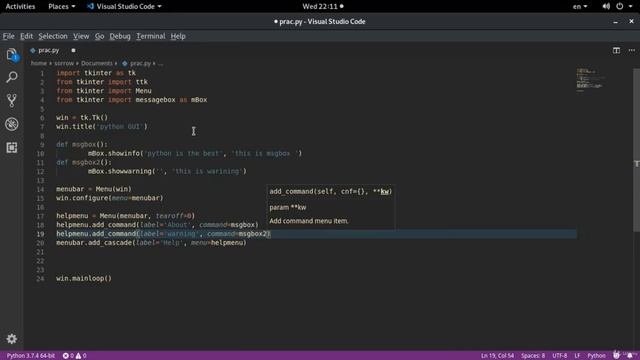Click 'def msgbox():' on line 9
Image resolution: width=640 pixels, height=360 pixels.
[x=82, y=144]
